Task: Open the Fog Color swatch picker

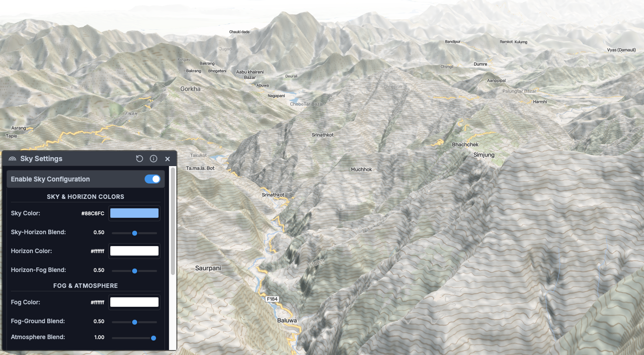Action: pyautogui.click(x=134, y=302)
